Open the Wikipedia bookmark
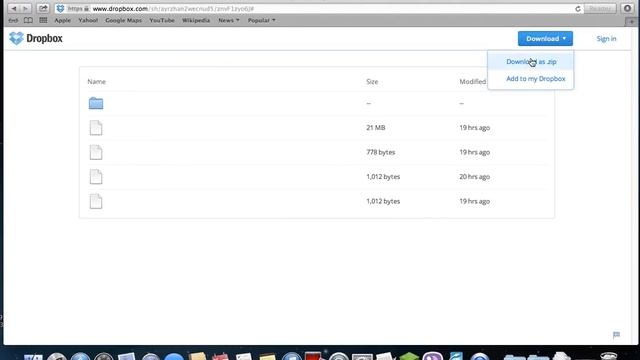The image size is (640, 360). tap(196, 20)
